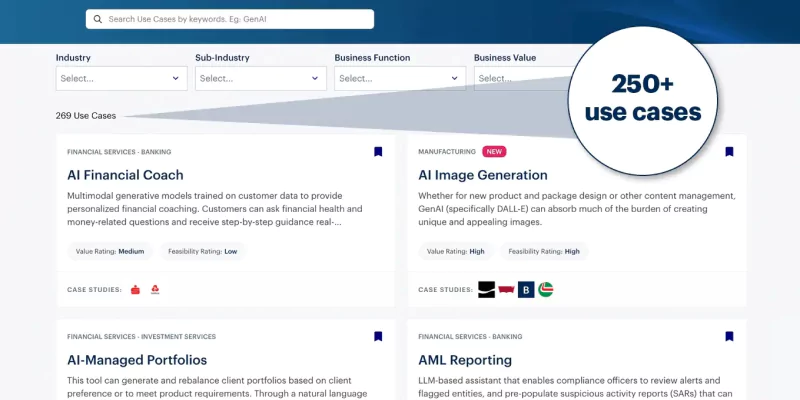Click the search magnifier icon
This screenshot has width=800, height=400.
coord(97,19)
